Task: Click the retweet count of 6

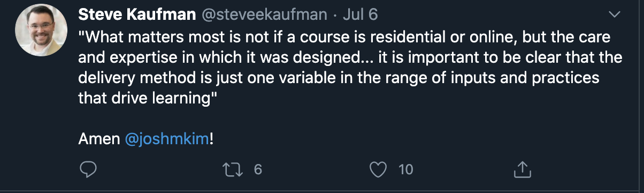Action: tap(257, 170)
